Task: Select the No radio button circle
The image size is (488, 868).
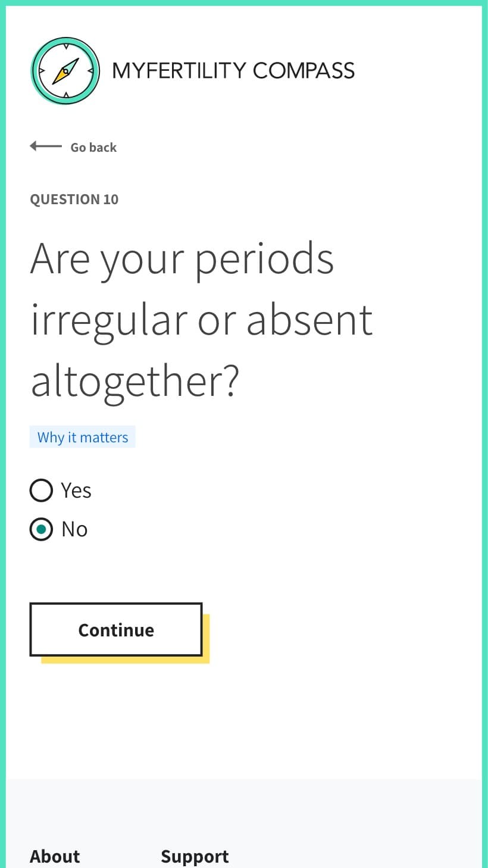Action: [x=41, y=529]
